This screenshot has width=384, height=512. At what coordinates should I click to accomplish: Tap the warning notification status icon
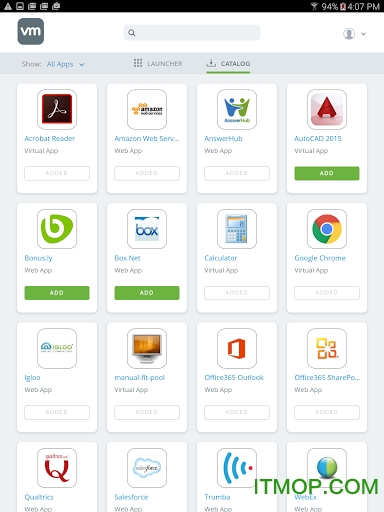(8, 6)
